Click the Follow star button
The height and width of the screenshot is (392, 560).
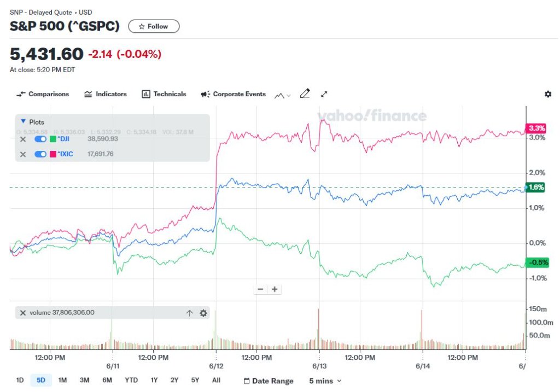tap(154, 26)
